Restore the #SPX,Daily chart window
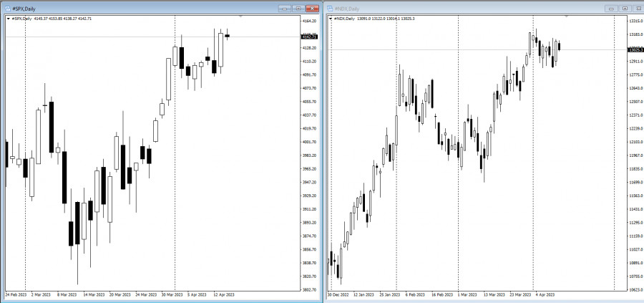The height and width of the screenshot is (303, 644). click(x=298, y=8)
